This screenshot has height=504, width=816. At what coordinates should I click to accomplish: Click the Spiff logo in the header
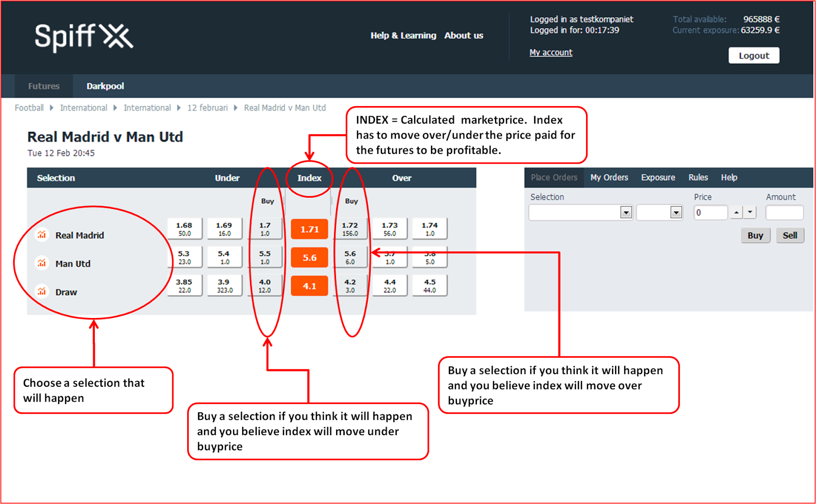click(84, 37)
